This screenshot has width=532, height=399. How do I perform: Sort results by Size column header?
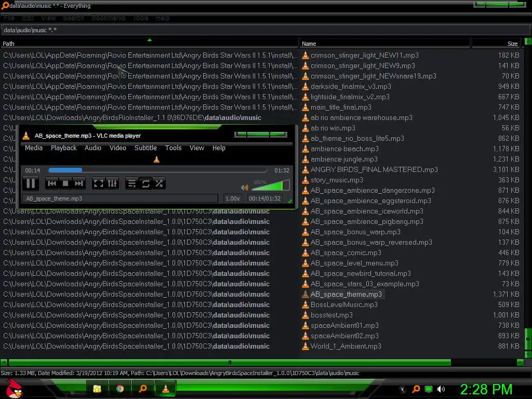[x=497, y=44]
